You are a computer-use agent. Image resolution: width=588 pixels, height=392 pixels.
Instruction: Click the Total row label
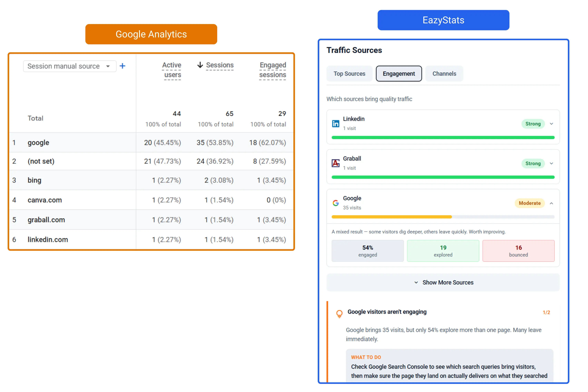35,118
